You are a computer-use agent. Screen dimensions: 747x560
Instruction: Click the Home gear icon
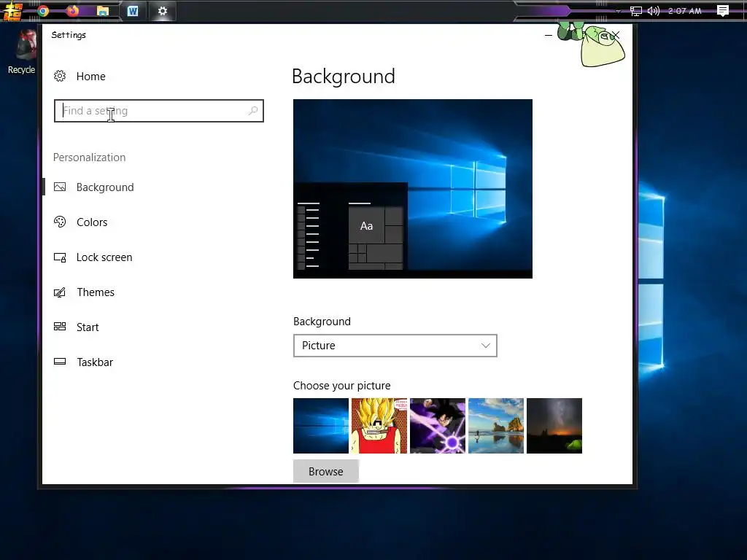(x=60, y=76)
